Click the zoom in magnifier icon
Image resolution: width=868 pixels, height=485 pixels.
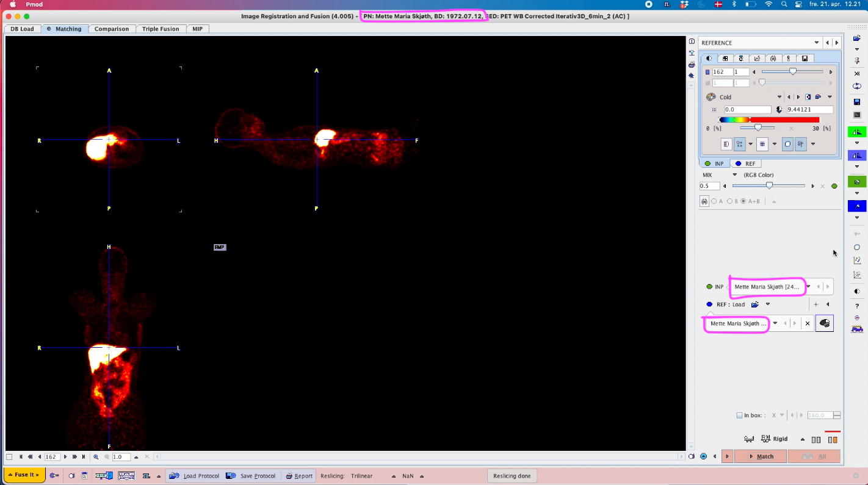pyautogui.click(x=96, y=457)
